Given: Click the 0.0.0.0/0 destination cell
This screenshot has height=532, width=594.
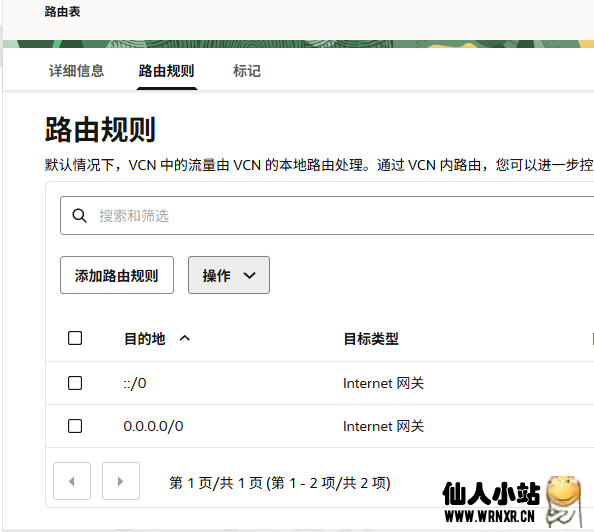Looking at the screenshot, I should pyautogui.click(x=153, y=426).
